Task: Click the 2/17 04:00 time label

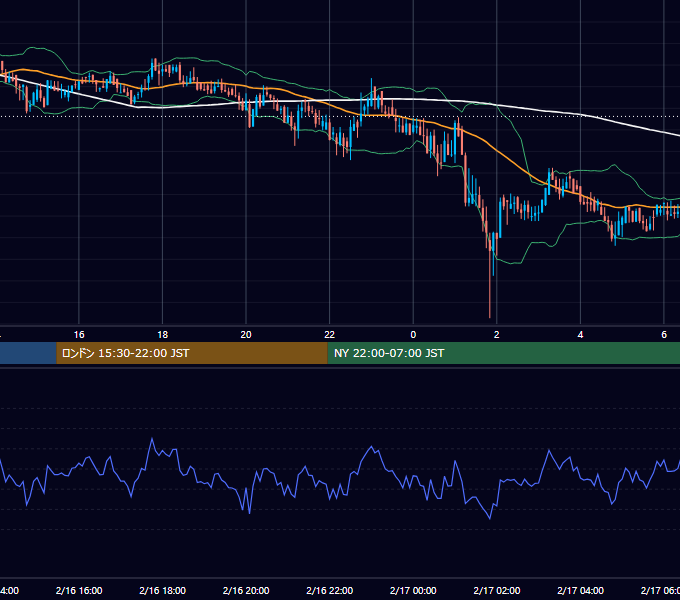Action: pyautogui.click(x=580, y=590)
